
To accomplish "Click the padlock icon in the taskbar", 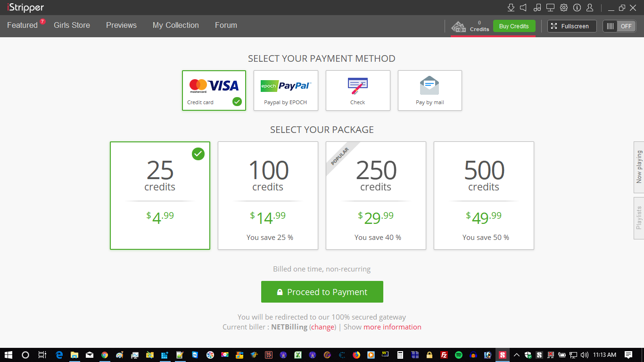I will pyautogui.click(x=429, y=355).
